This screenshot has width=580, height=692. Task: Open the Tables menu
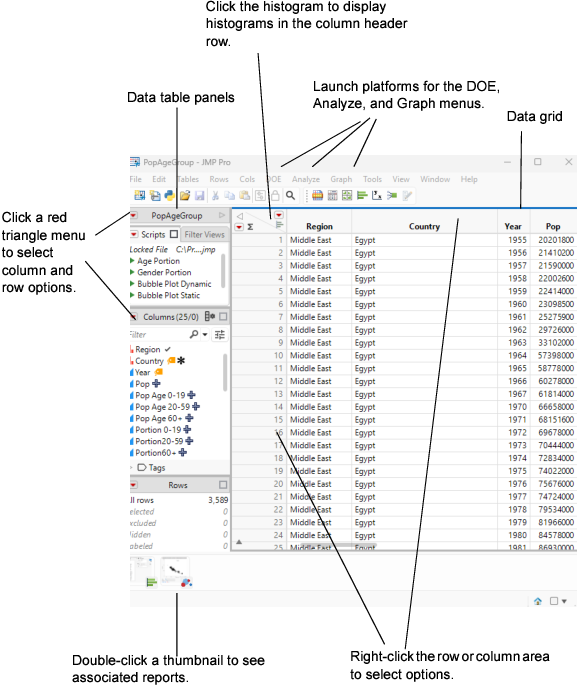188,179
